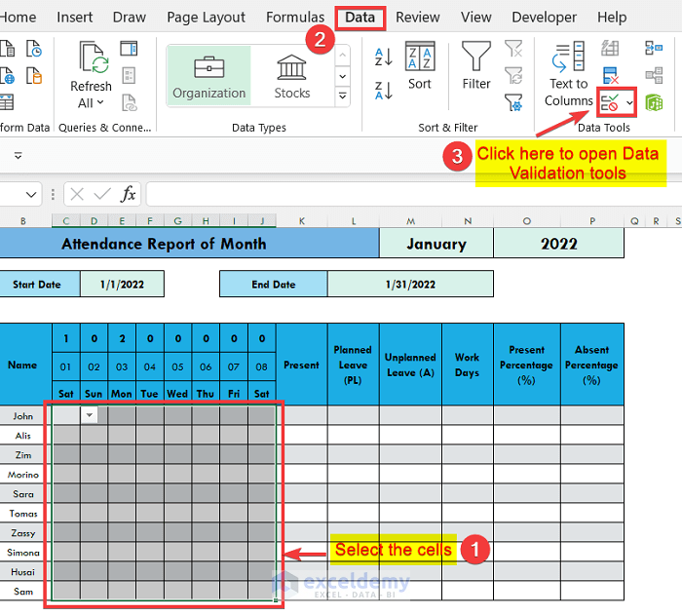Toggle the Filter funnel
The width and height of the screenshot is (682, 616).
click(476, 65)
